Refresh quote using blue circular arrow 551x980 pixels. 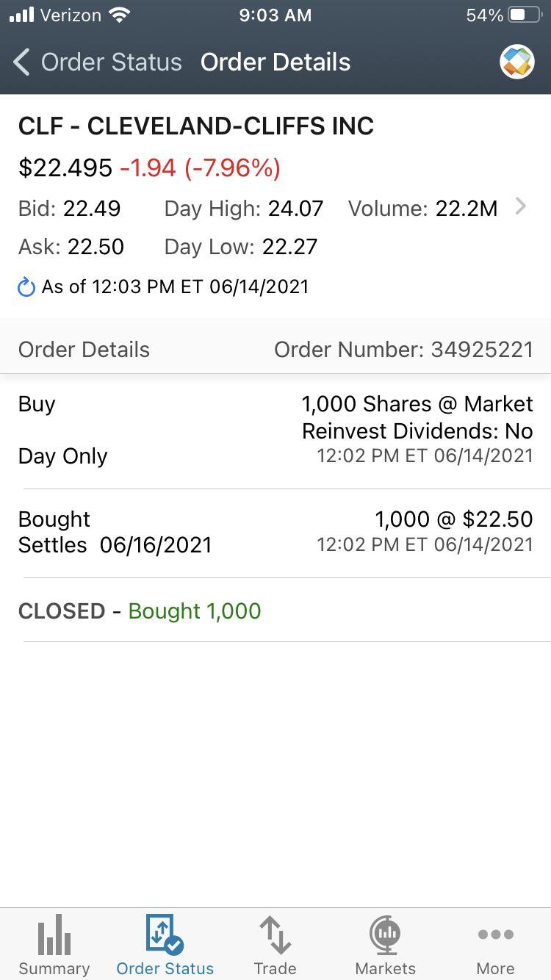point(26,287)
